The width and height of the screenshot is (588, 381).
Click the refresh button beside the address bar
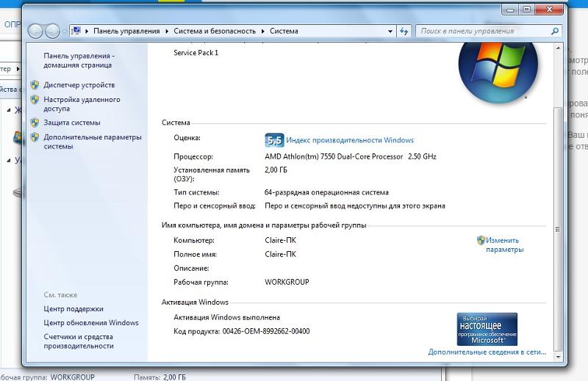[404, 31]
